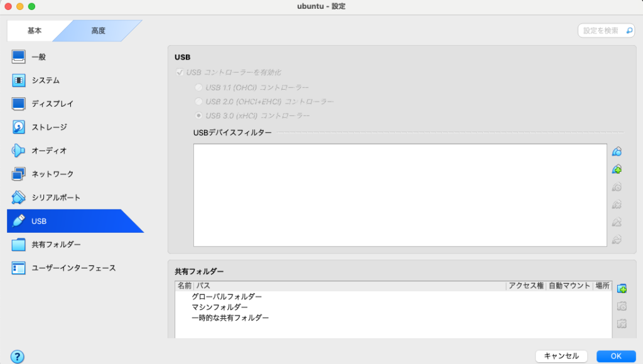Screen dimensions: 643x364
Task: Click add USB filter from device icon
Action: 617,169
